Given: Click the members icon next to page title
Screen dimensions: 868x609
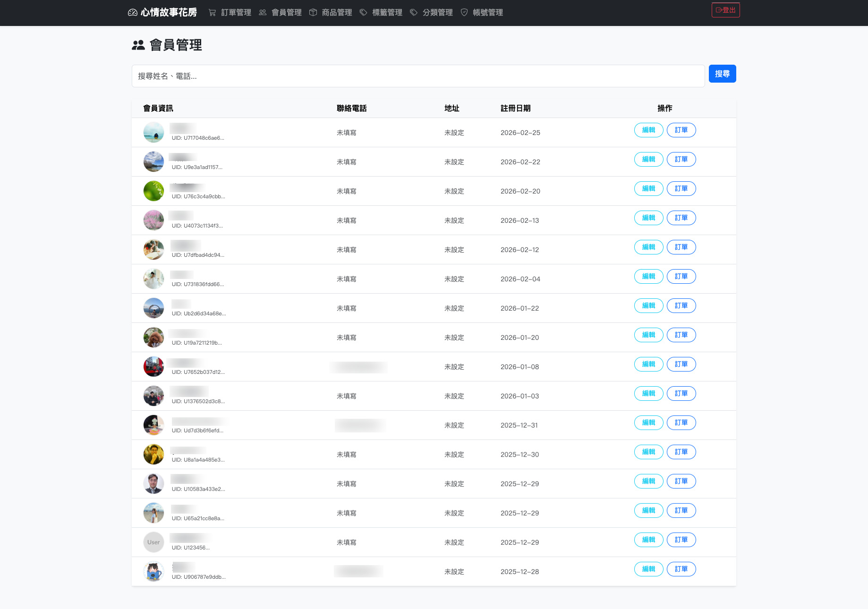Looking at the screenshot, I should 138,45.
